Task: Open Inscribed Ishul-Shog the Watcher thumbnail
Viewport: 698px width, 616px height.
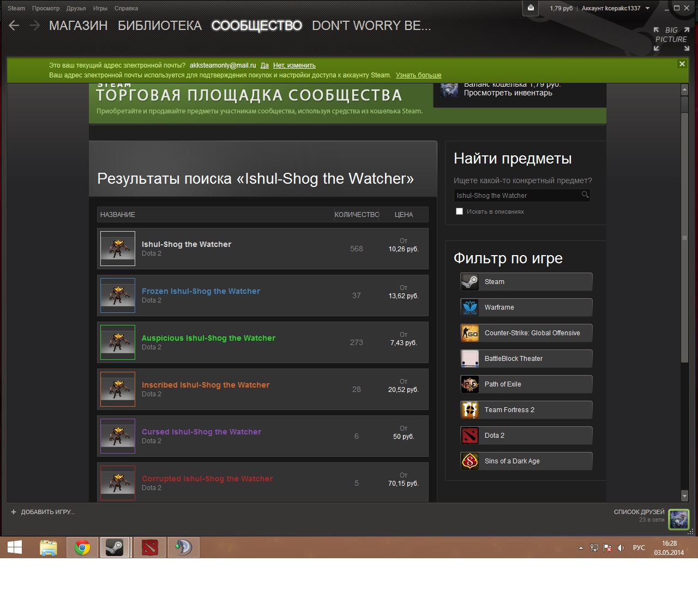Action: pyautogui.click(x=118, y=389)
